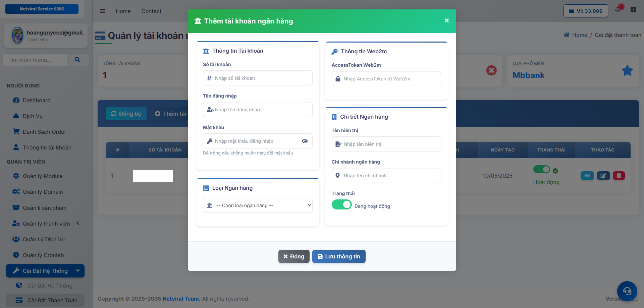This screenshot has width=644, height=308.
Task: Open the 'Chọn loại ngân hàng' dropdown
Action: (x=258, y=205)
